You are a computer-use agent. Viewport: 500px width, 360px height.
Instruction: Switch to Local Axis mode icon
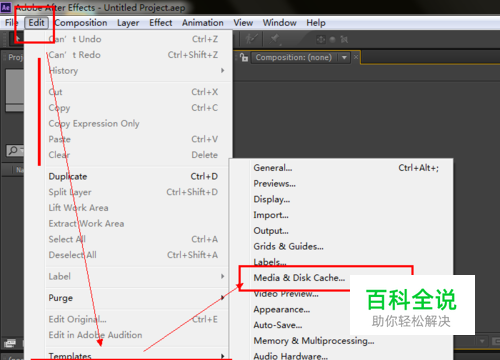(x=321, y=40)
